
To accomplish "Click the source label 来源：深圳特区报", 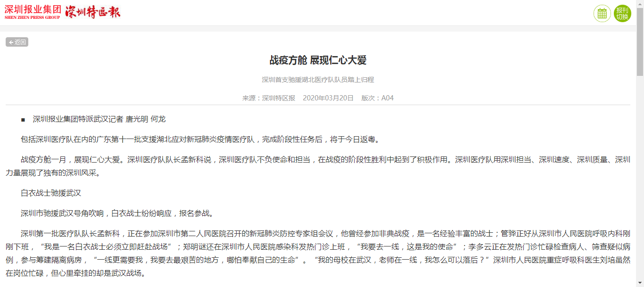I will 269,98.
